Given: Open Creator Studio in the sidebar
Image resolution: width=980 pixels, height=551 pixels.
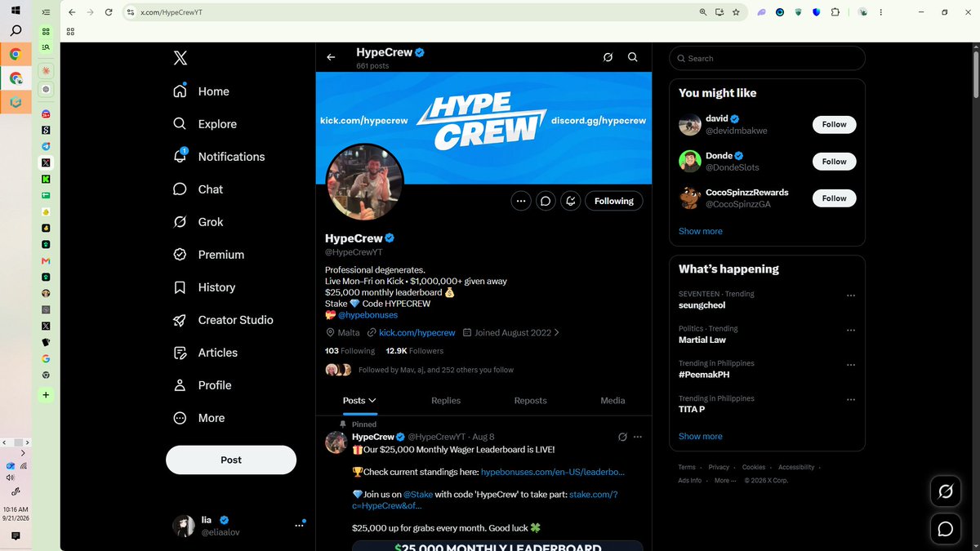Looking at the screenshot, I should coord(223,320).
